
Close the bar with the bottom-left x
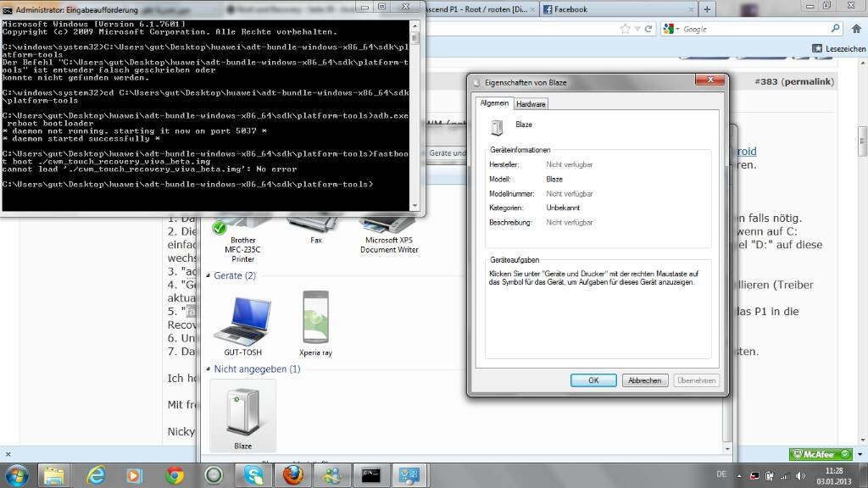point(8,454)
